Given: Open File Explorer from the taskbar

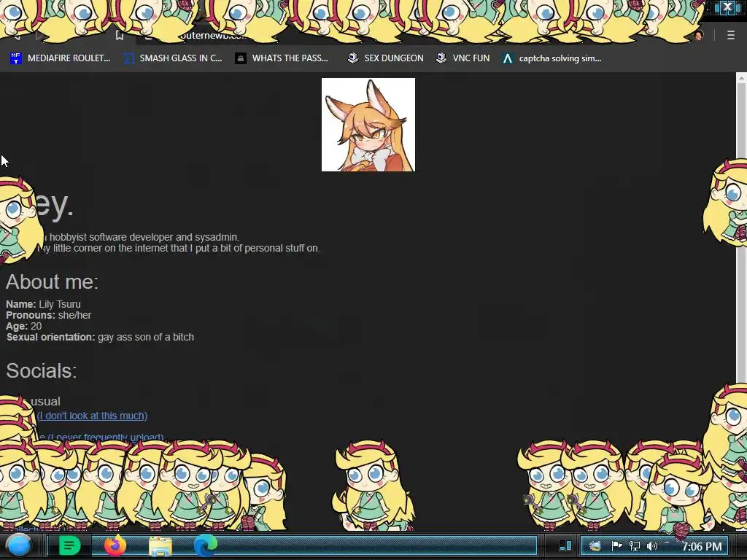Looking at the screenshot, I should [x=160, y=545].
